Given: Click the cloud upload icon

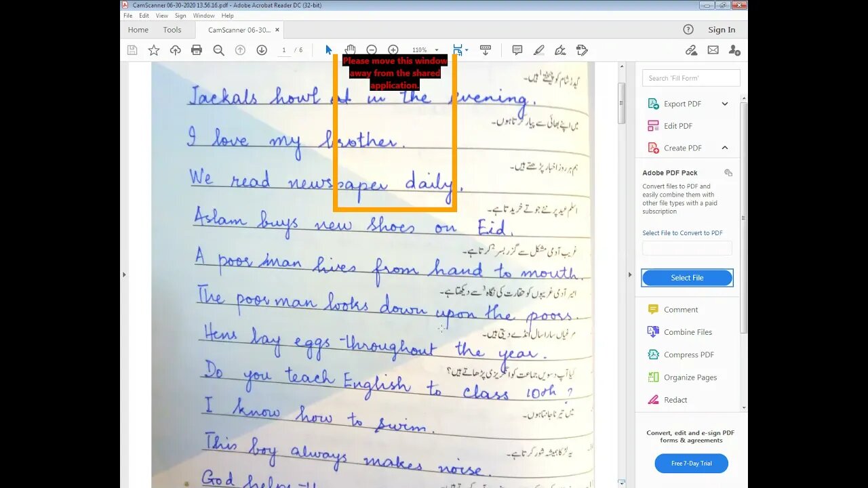Looking at the screenshot, I should pyautogui.click(x=175, y=50).
